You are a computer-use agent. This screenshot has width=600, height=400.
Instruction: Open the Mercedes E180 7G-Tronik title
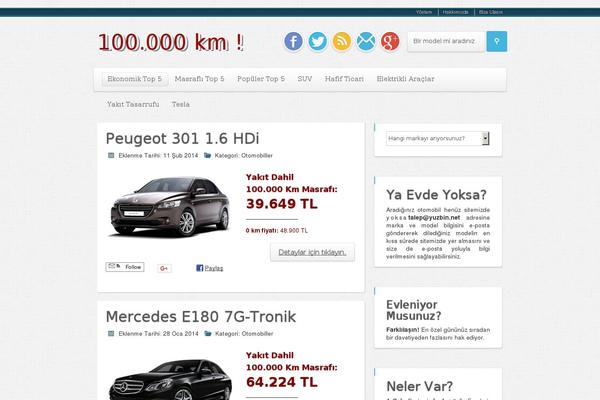201,317
